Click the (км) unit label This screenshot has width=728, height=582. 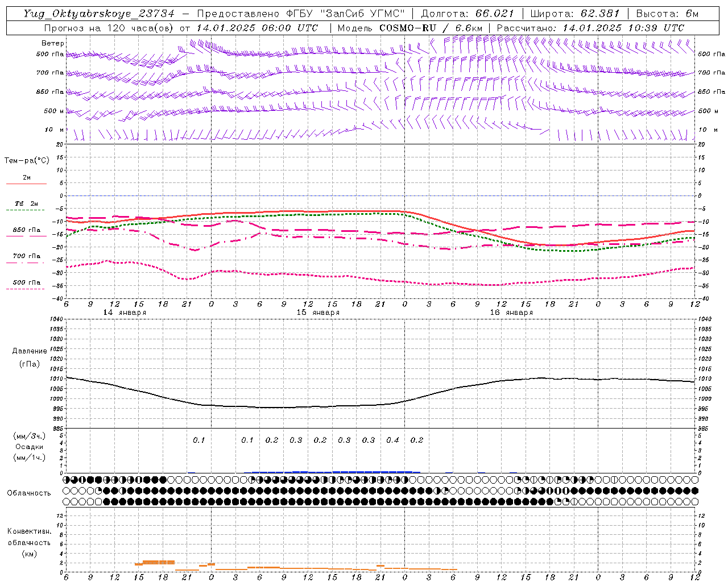coord(29,553)
